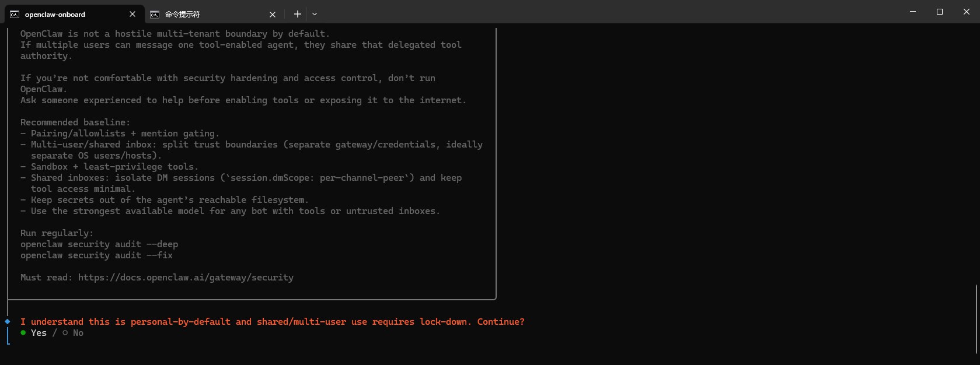Minimize the terminal window
Image resolution: width=980 pixels, height=365 pixels.
(913, 12)
